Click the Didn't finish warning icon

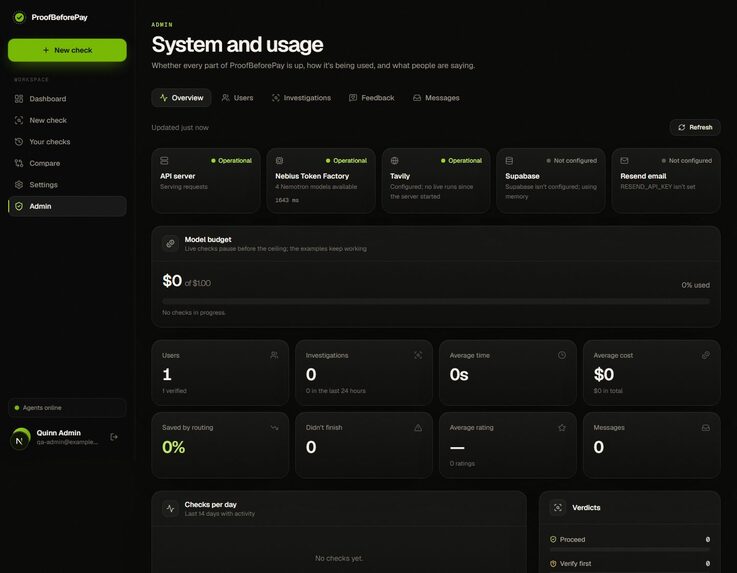pyautogui.click(x=418, y=428)
